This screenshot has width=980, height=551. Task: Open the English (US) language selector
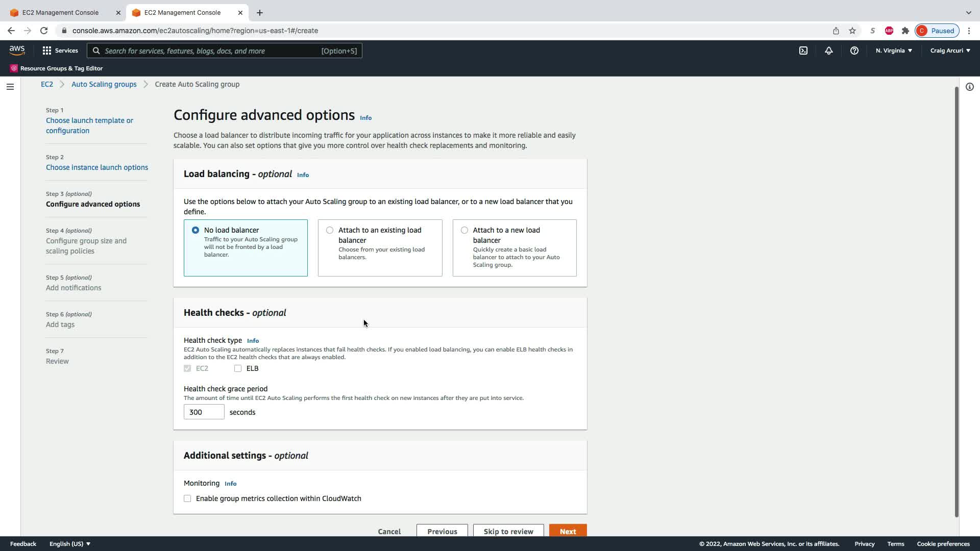pos(69,544)
